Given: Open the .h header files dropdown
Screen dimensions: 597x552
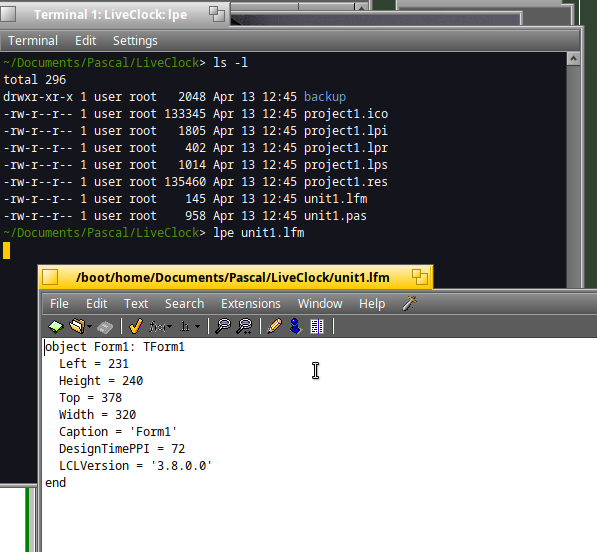Looking at the screenshot, I should (190, 327).
